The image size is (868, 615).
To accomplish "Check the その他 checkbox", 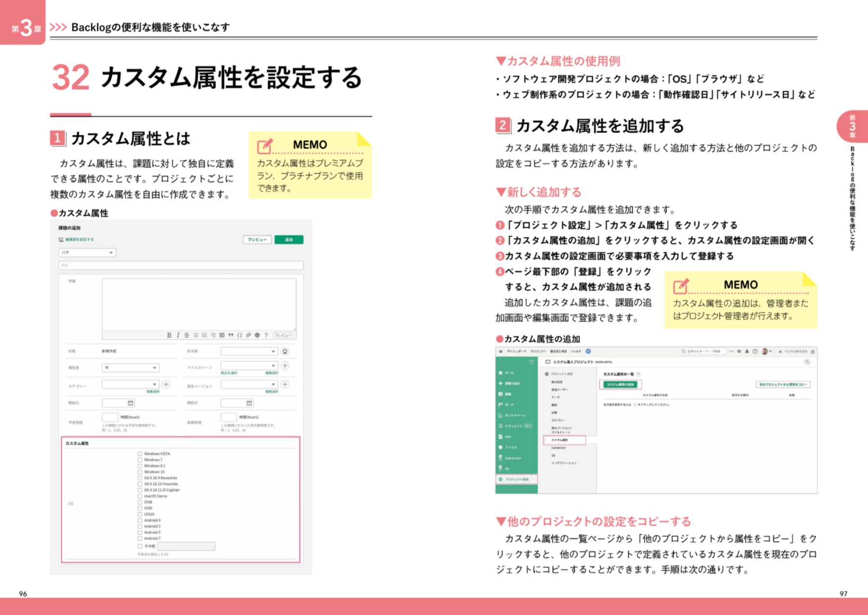I will pos(140,546).
